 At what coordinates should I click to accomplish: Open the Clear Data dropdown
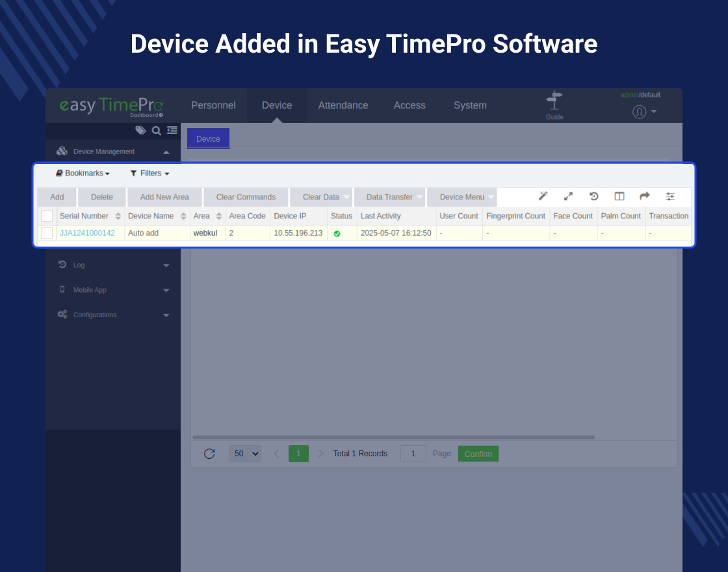(x=321, y=197)
